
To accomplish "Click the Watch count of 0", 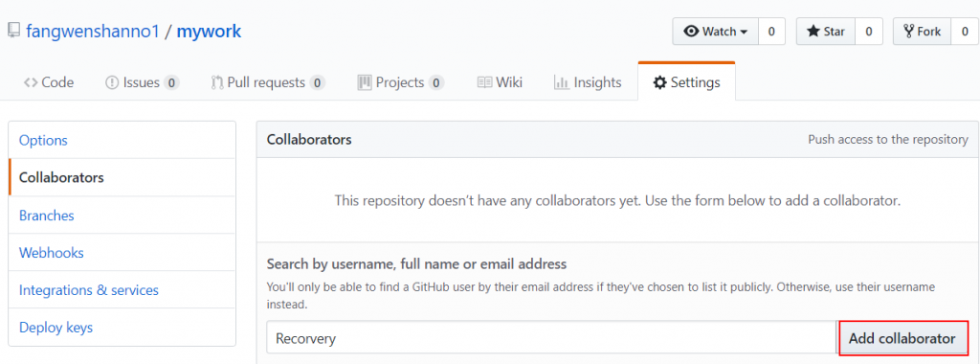I will tap(772, 32).
